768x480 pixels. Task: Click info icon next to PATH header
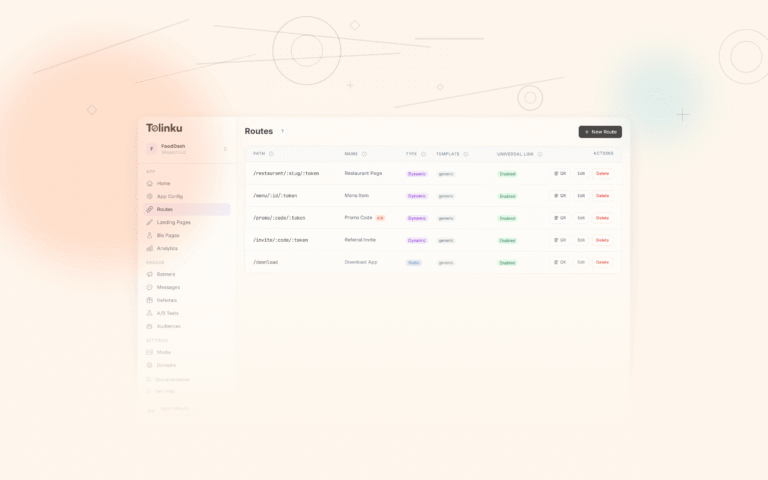click(271, 154)
